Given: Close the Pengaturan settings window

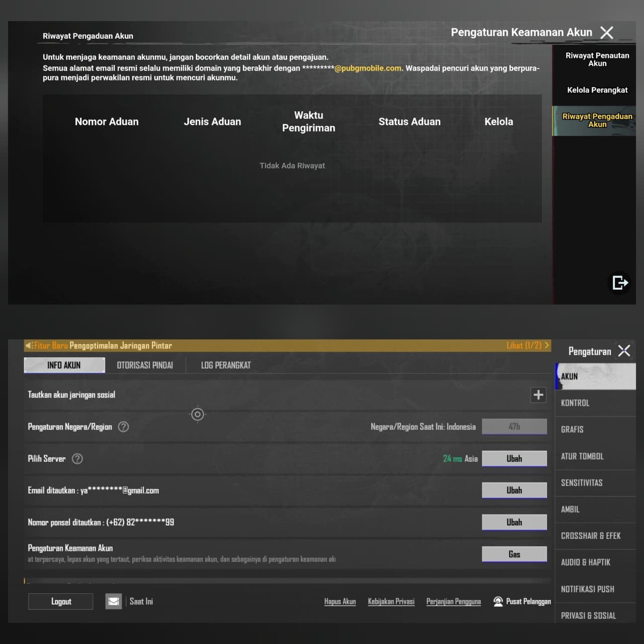Looking at the screenshot, I should pyautogui.click(x=624, y=351).
